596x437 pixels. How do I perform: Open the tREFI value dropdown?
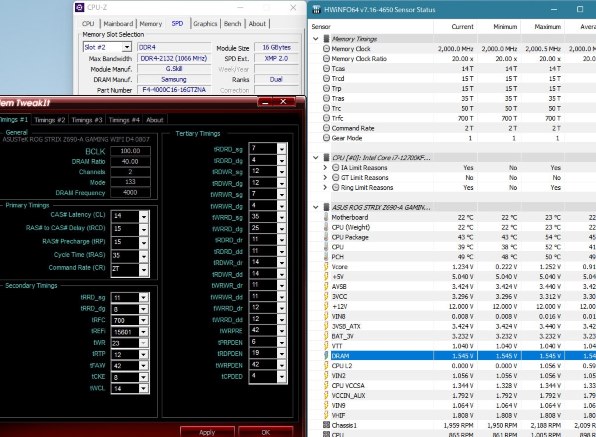(x=143, y=332)
